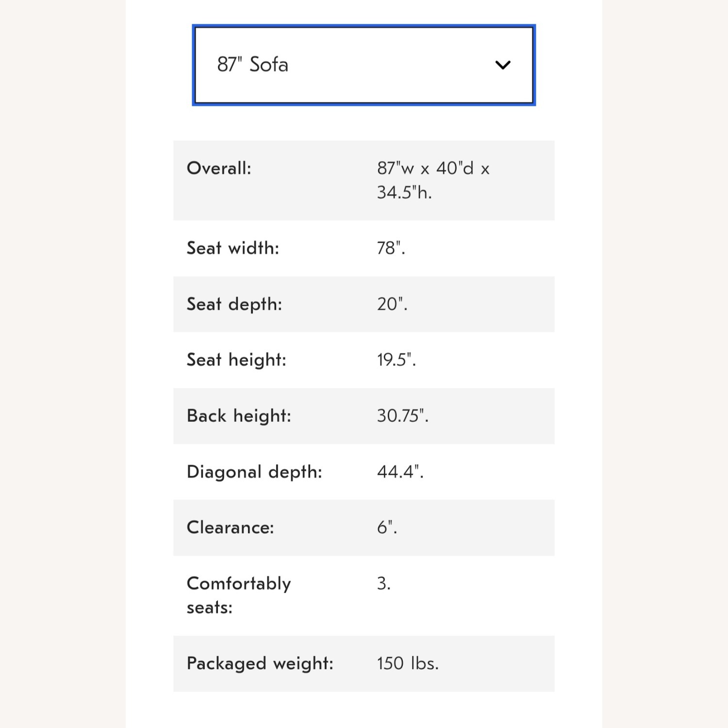
Task: Click the 20" seat depth value
Action: [x=392, y=304]
